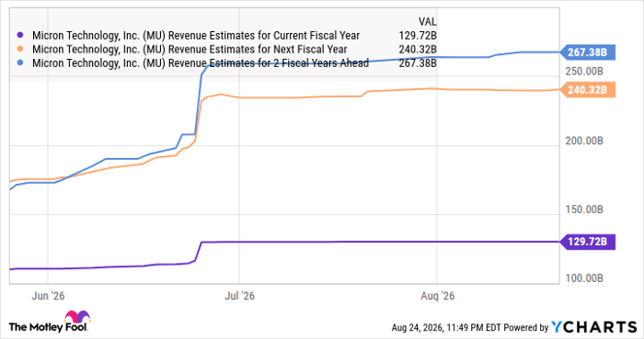644x339 pixels.
Task: Click the 250.00B y-axis label
Action: coord(584,72)
